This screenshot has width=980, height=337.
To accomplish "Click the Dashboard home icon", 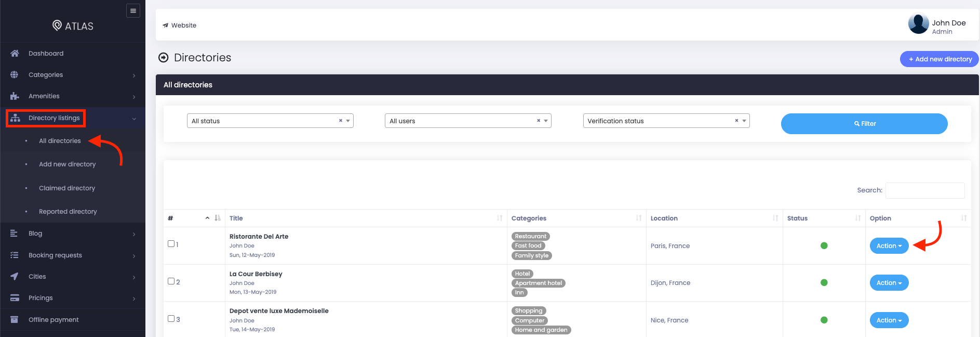I will (x=15, y=53).
